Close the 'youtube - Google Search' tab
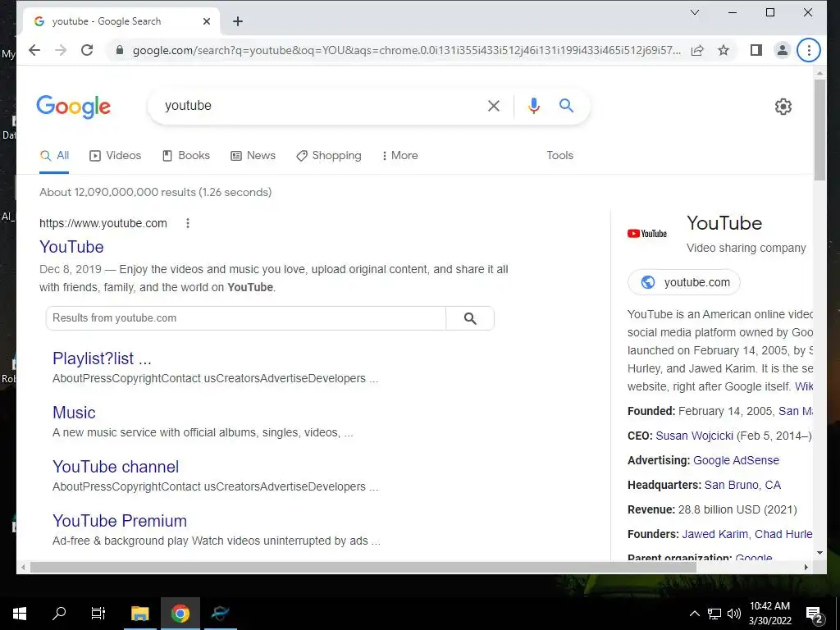This screenshot has height=630, width=840. (207, 21)
